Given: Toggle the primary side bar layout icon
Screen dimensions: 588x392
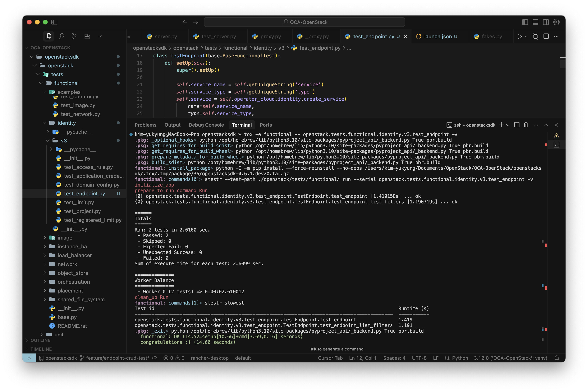Looking at the screenshot, I should 525,22.
